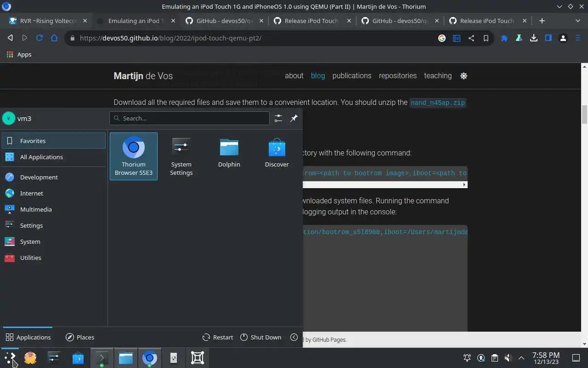Toggle reader mode icon in address bar

457,38
